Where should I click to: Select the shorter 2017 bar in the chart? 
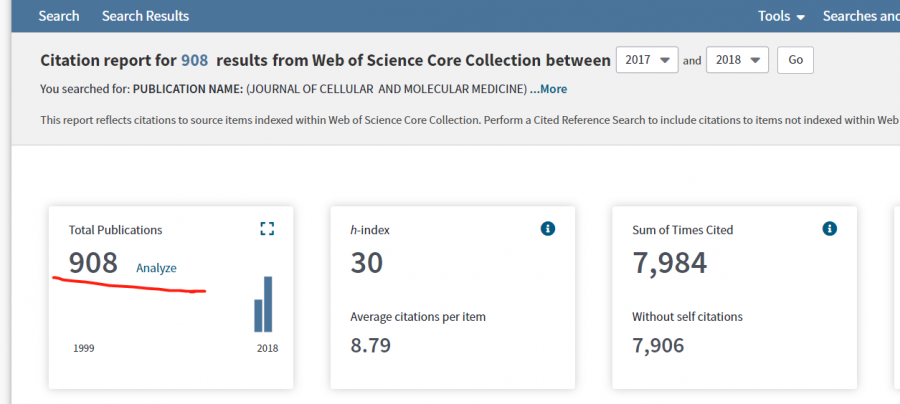click(x=257, y=315)
